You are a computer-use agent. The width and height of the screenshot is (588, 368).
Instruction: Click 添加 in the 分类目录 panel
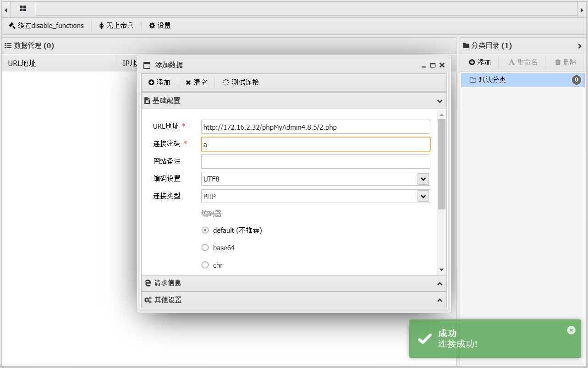click(480, 62)
